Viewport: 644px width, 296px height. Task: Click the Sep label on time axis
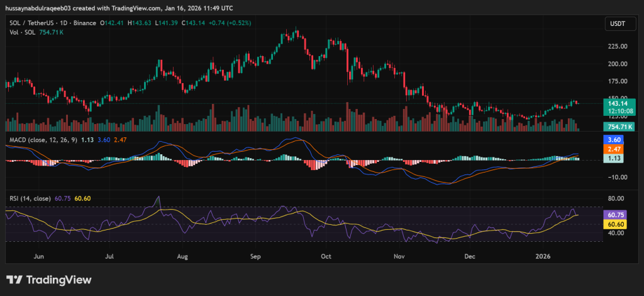click(x=255, y=257)
